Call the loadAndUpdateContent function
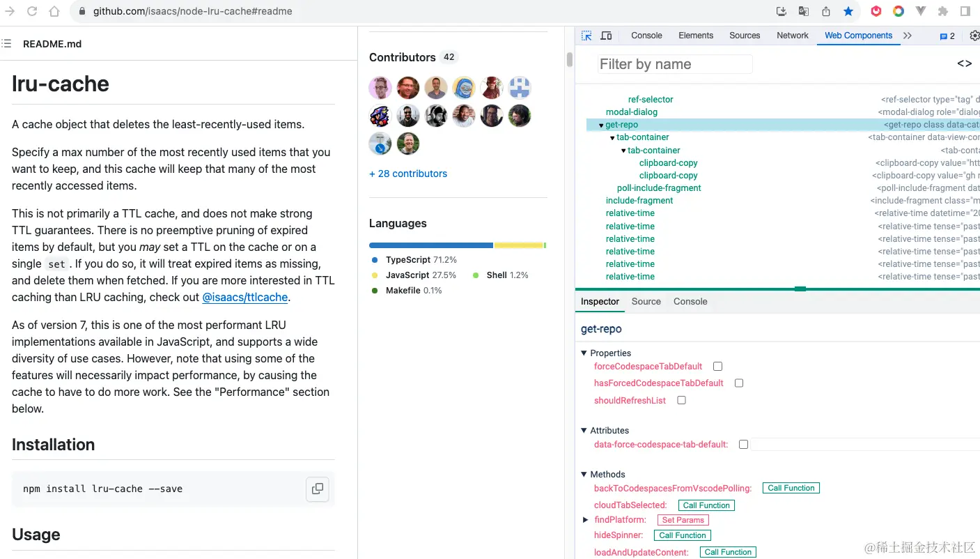Viewport: 980px width, 559px height. [x=728, y=552]
